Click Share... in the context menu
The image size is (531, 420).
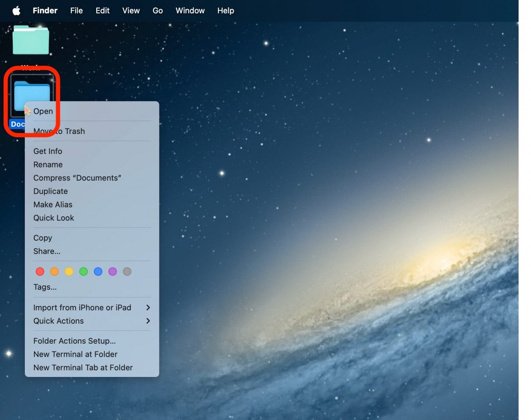[47, 251]
